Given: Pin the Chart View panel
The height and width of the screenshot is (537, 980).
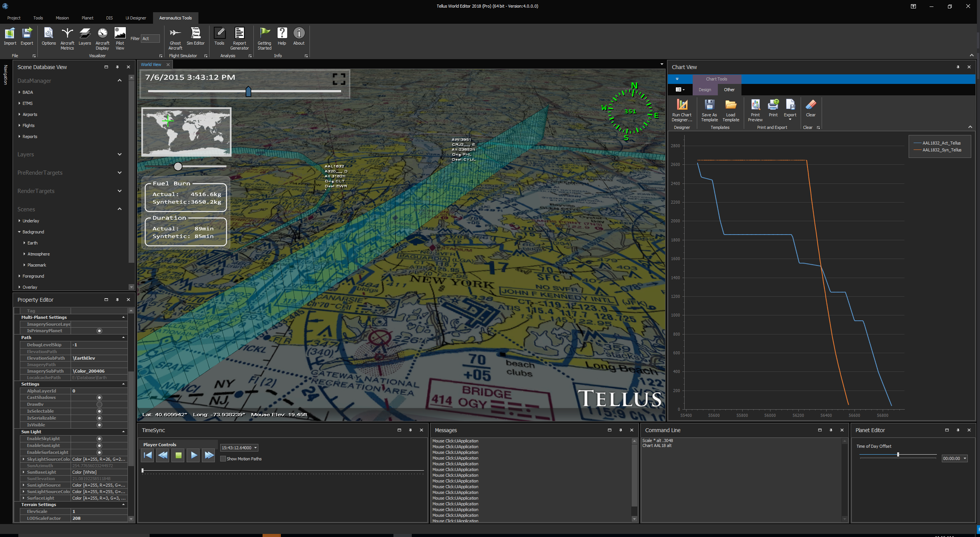Looking at the screenshot, I should click(x=958, y=67).
